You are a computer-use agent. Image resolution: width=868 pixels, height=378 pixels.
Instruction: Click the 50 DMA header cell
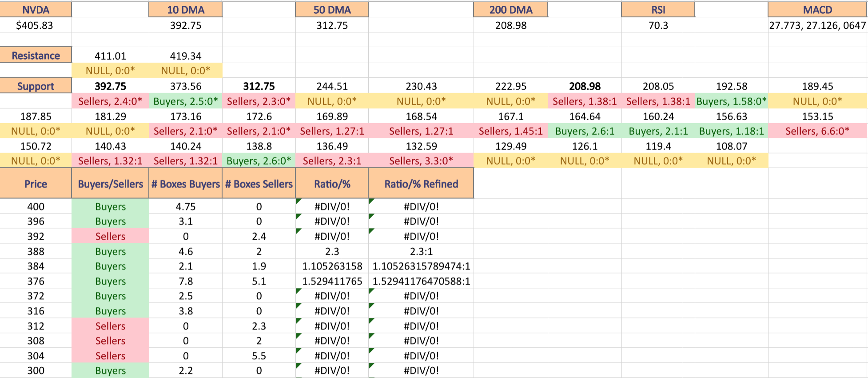pos(332,9)
